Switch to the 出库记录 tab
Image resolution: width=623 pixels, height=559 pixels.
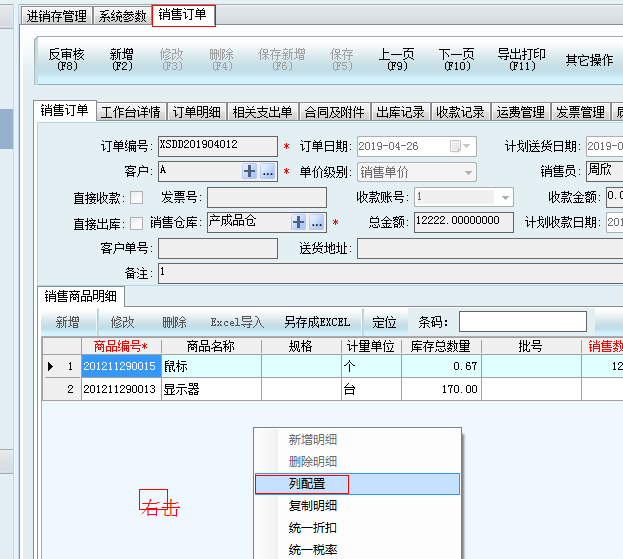coord(401,112)
